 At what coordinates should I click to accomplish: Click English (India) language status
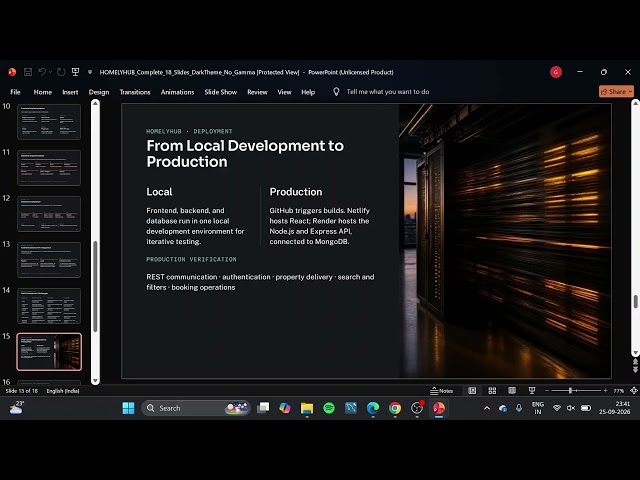63,391
